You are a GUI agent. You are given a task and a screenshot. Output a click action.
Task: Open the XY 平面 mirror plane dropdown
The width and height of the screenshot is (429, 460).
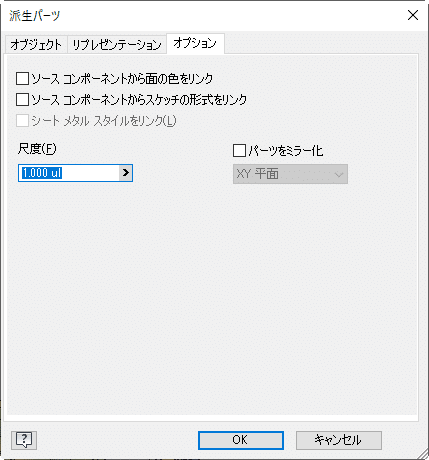point(290,174)
